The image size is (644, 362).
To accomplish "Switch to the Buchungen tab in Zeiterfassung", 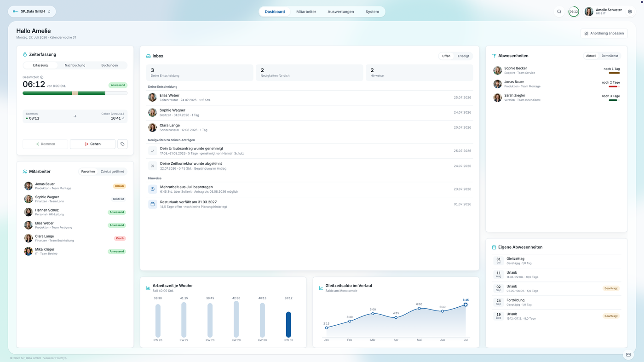I will point(109,65).
